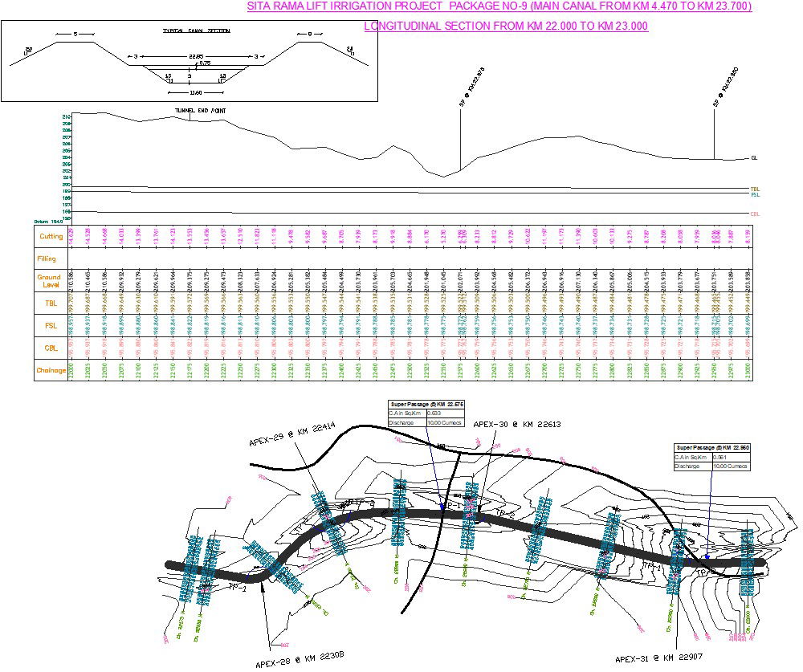Select the Longitudinal Section subtitle text
Viewport: 803px width, 672px height.
tap(506, 26)
